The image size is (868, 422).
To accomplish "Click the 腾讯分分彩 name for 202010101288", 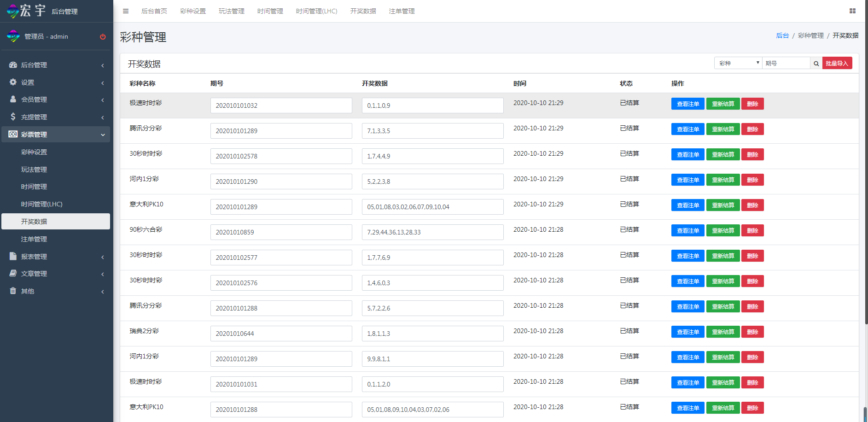I will point(146,305).
